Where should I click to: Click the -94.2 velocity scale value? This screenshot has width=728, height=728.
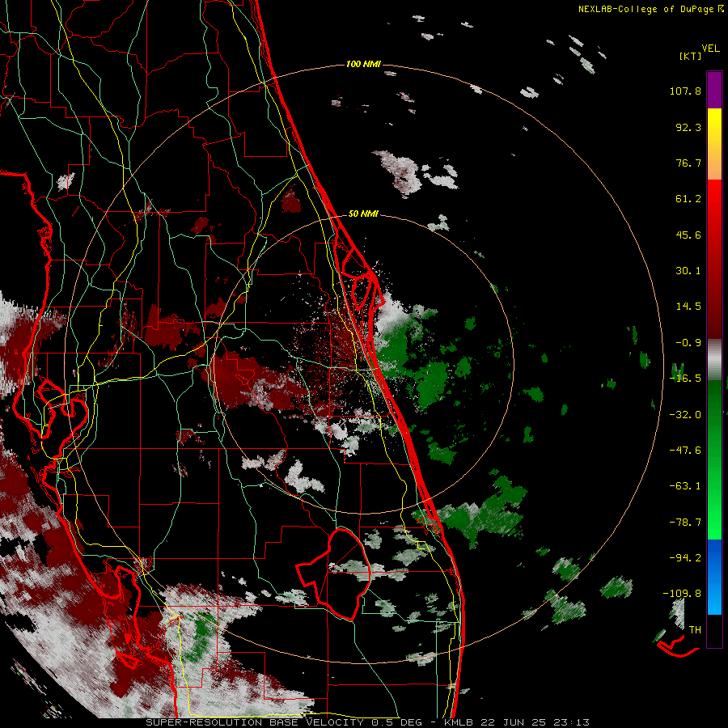pyautogui.click(x=685, y=557)
